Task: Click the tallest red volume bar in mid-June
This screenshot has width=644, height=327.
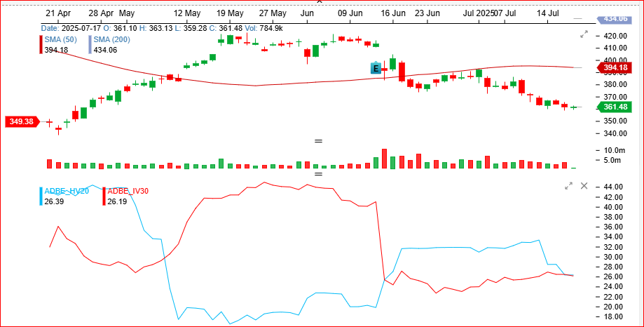Action: point(385,159)
